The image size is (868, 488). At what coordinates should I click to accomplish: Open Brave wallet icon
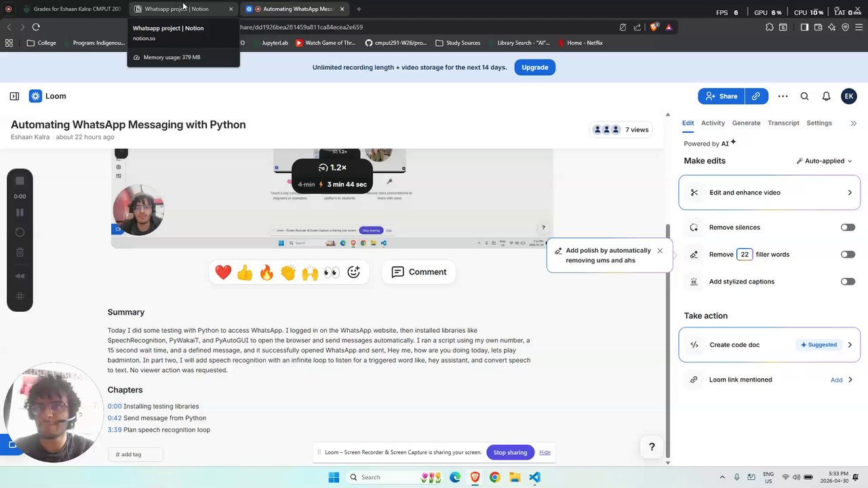tap(818, 27)
